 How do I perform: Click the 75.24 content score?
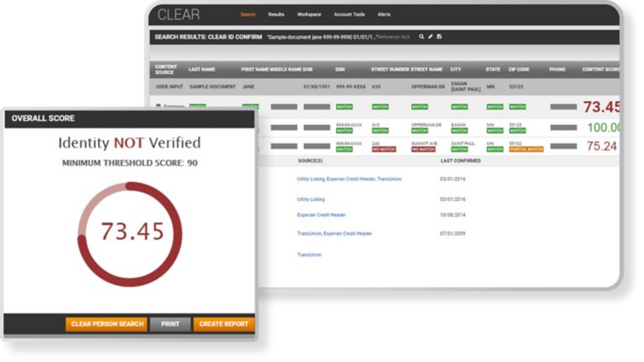pos(602,146)
